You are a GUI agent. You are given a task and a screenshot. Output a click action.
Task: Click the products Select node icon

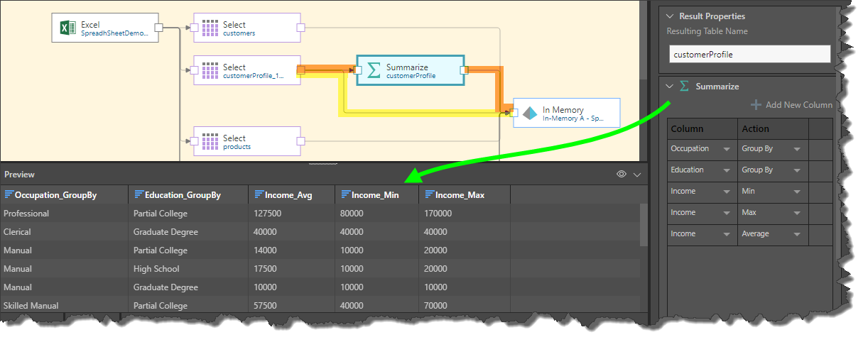tap(210, 142)
